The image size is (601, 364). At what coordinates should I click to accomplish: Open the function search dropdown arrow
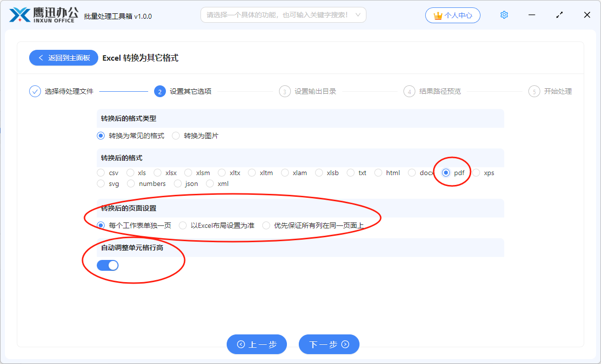point(358,15)
